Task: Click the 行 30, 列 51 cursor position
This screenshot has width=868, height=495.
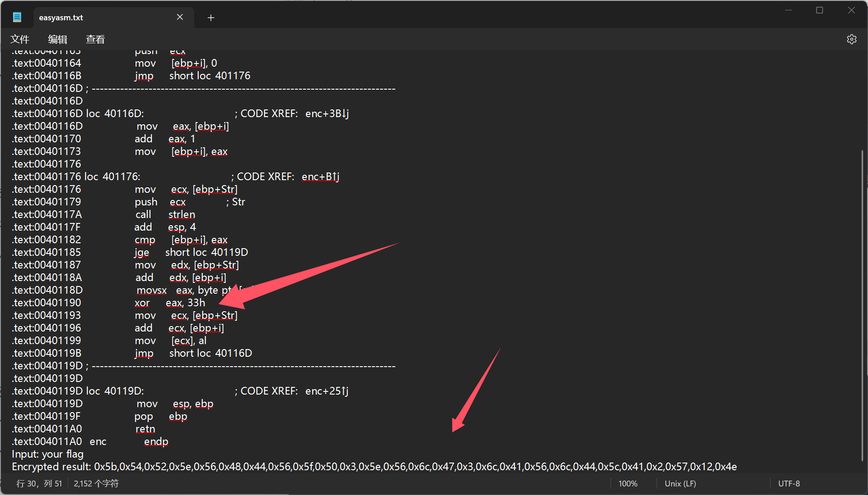Action: [39, 483]
